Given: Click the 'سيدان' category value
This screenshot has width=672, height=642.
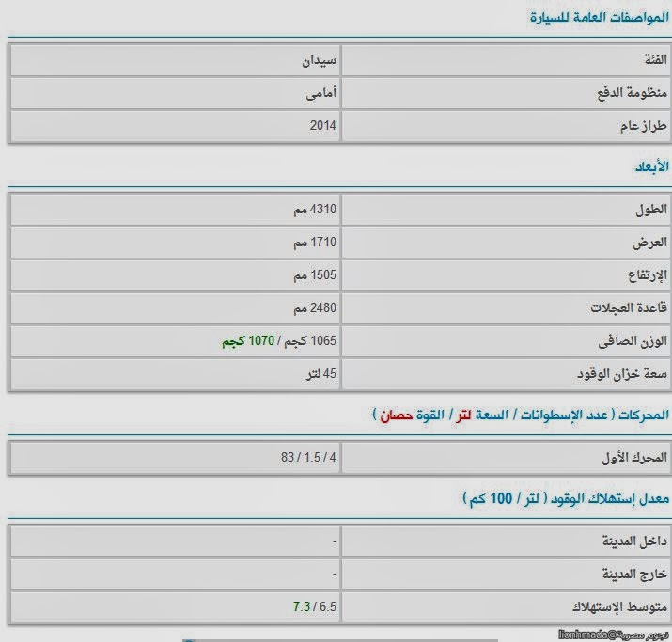Looking at the screenshot, I should pyautogui.click(x=320, y=60).
